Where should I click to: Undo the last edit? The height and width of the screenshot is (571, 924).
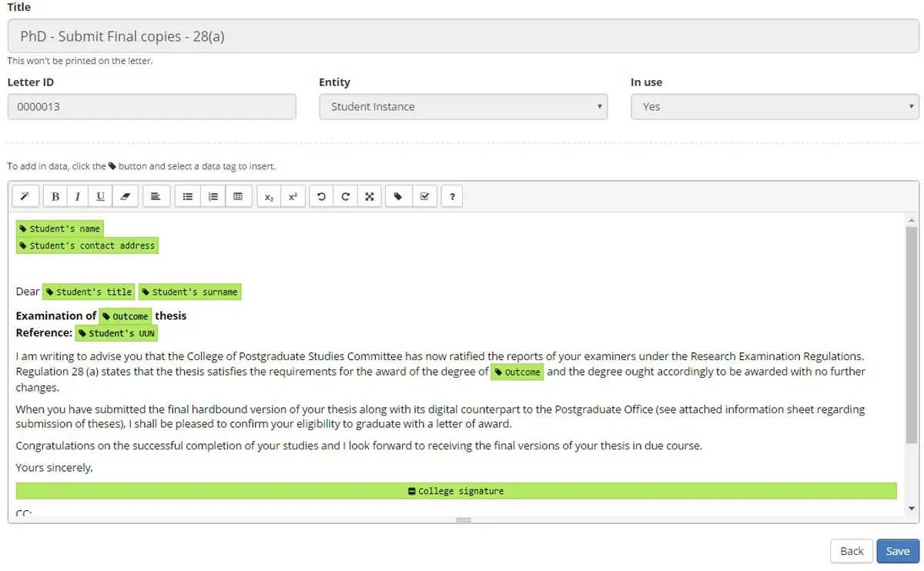[x=321, y=197]
